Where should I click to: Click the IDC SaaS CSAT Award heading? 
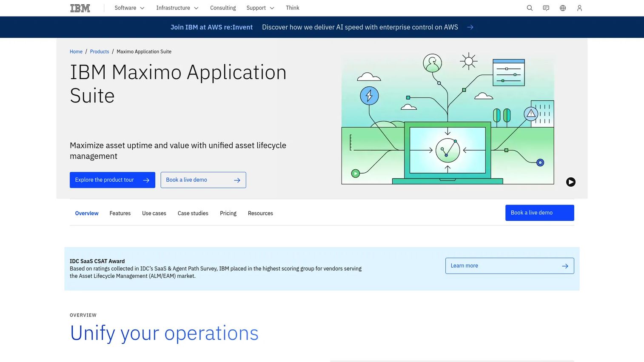[x=97, y=261]
